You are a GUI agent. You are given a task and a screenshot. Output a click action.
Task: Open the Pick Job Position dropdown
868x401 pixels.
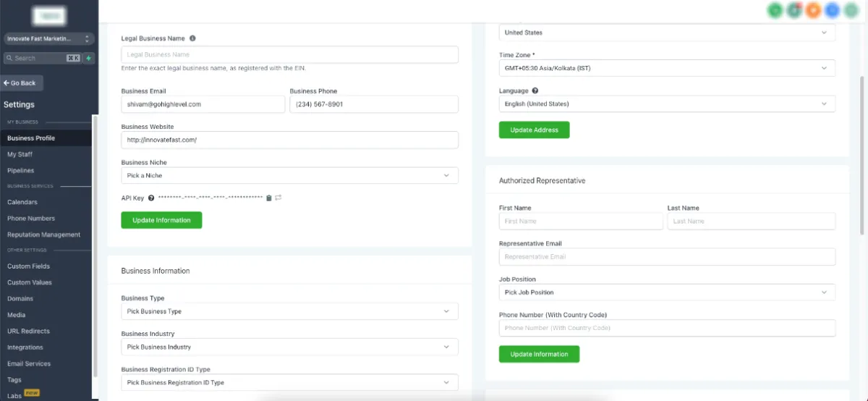(x=667, y=292)
